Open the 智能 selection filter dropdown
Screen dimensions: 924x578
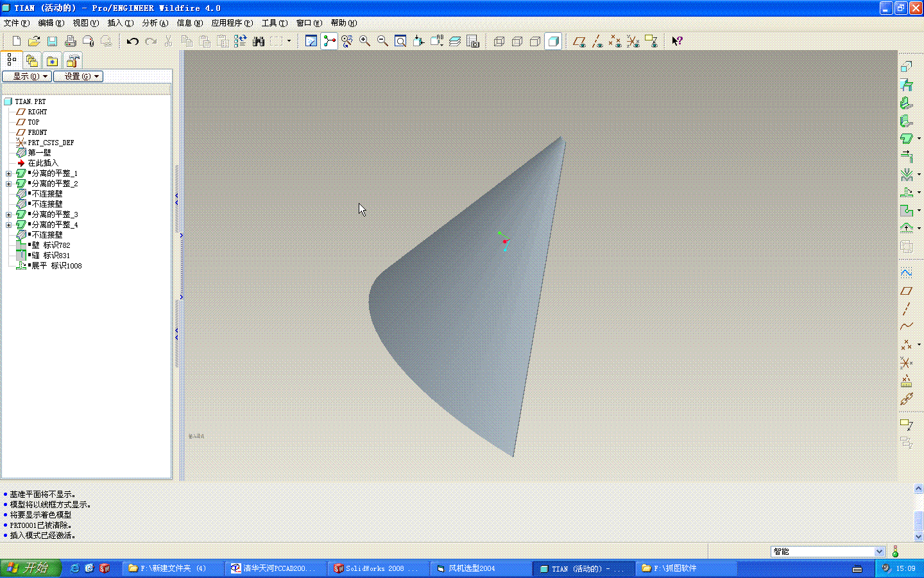point(879,552)
